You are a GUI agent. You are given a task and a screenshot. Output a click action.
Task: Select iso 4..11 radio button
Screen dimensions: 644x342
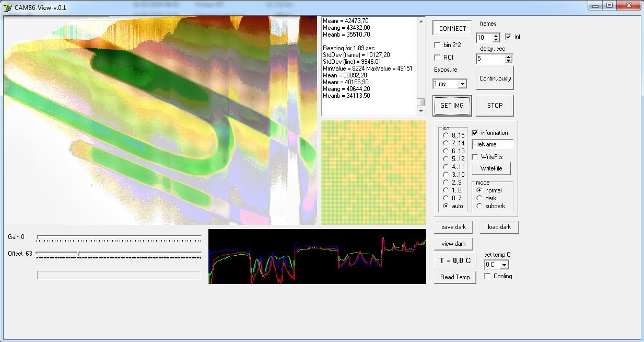446,167
